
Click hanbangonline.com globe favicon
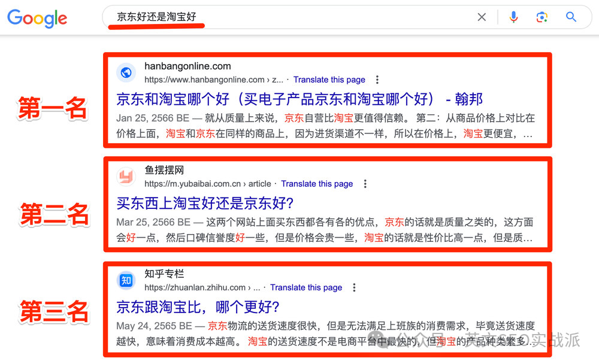[126, 72]
